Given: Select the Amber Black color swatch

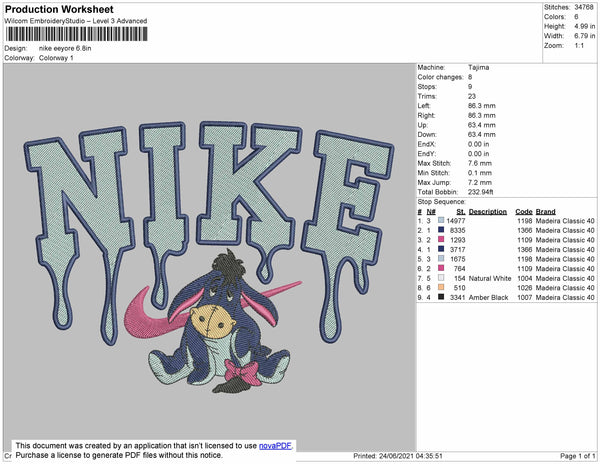Looking at the screenshot, I should [x=441, y=297].
